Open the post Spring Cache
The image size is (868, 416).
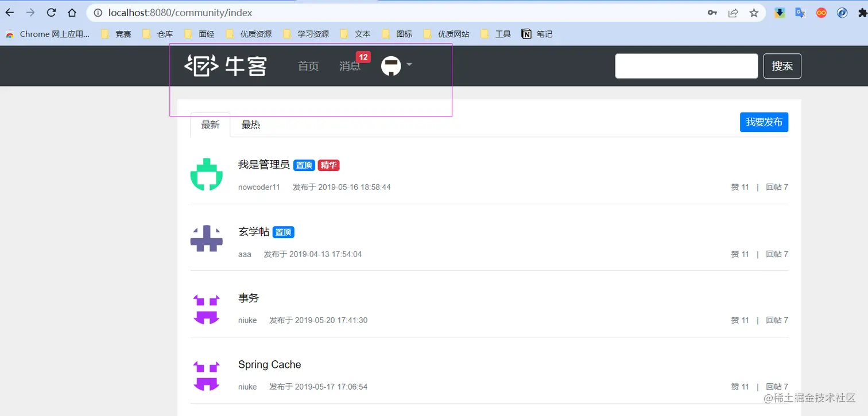(x=269, y=364)
